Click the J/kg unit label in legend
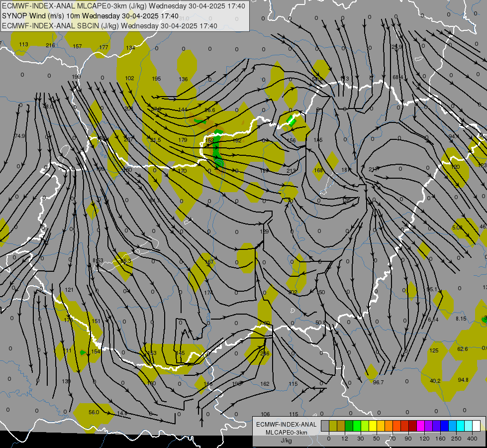487x448 pixels. (x=287, y=441)
